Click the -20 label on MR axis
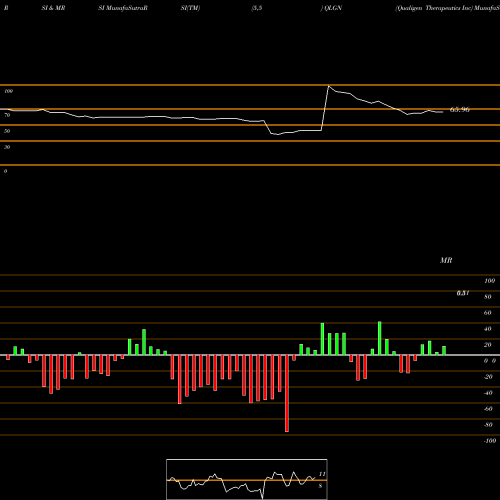 488,377
